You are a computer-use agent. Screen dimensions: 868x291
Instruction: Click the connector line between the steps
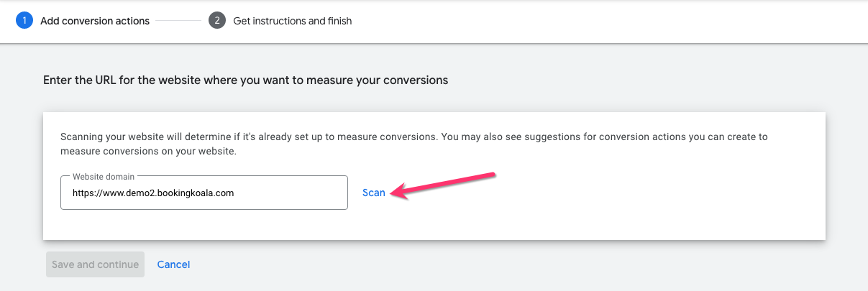178,21
